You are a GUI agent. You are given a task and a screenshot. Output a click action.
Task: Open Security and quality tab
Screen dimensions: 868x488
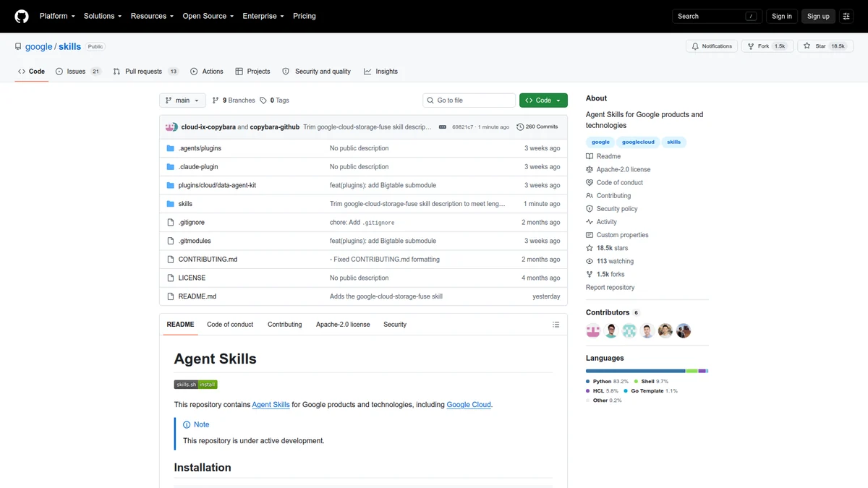pyautogui.click(x=317, y=72)
